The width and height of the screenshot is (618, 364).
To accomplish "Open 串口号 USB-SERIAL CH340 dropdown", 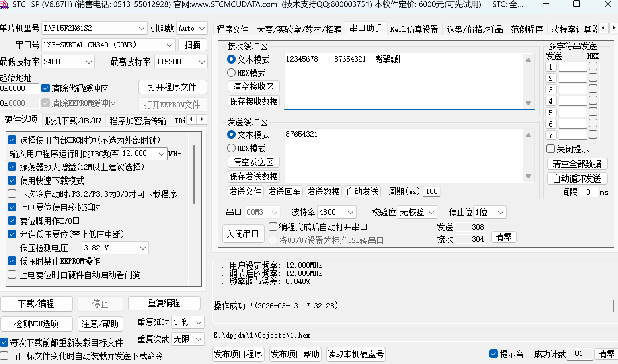I will 108,45.
